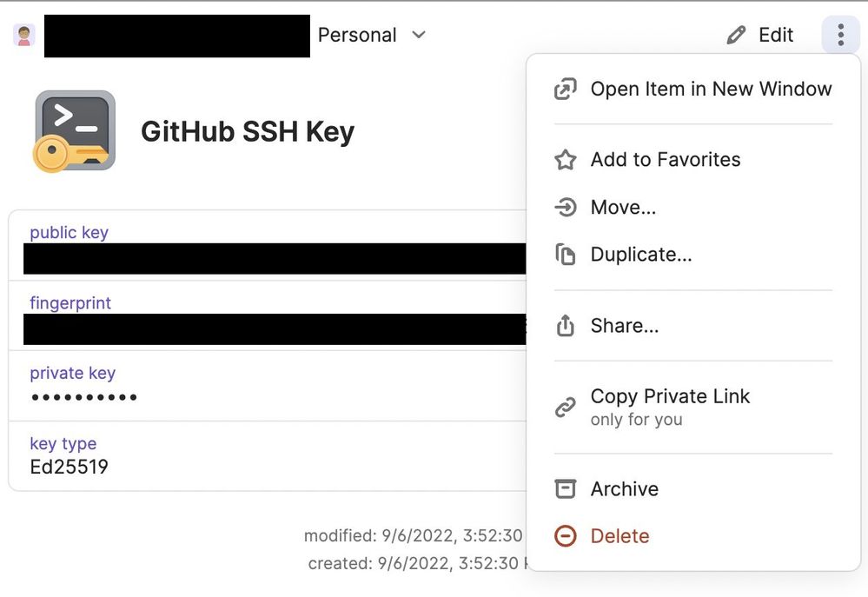Select Open Item in New Window
This screenshot has width=868, height=597.
711,89
